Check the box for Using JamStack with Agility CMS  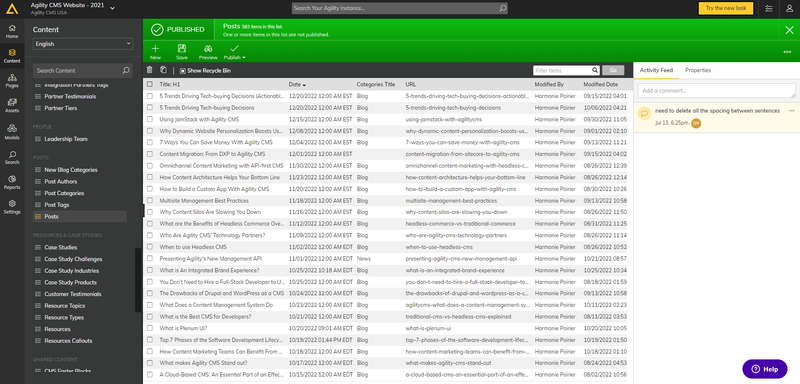[149, 119]
